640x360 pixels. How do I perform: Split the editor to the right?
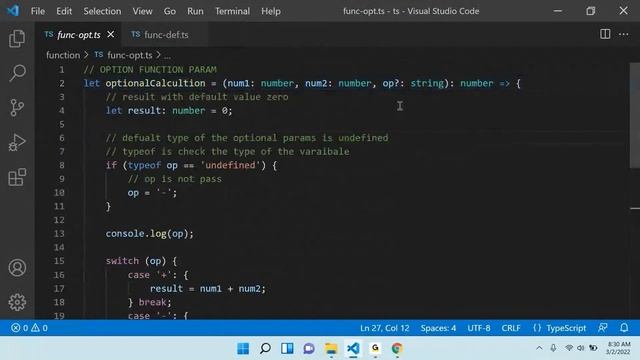click(x=605, y=34)
